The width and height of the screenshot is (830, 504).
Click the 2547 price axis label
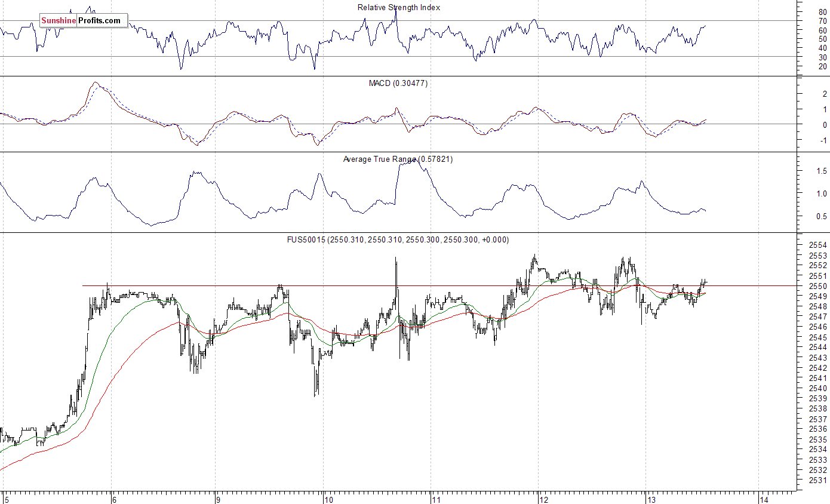[817, 317]
